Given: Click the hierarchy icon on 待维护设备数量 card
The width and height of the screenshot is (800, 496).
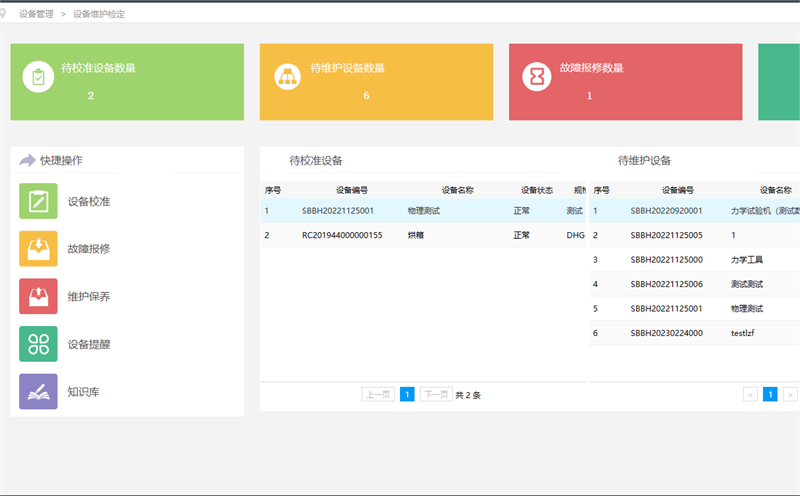Looking at the screenshot, I should point(288,77).
